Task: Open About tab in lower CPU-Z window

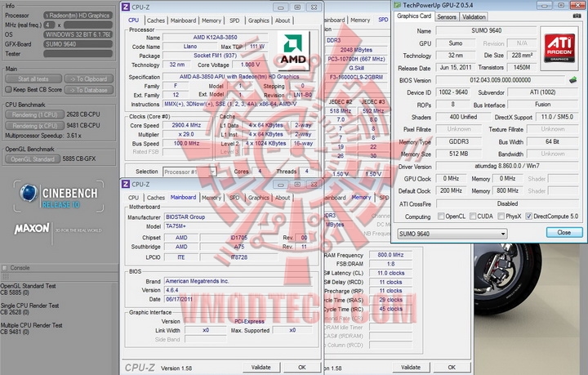Action: pyautogui.click(x=283, y=198)
